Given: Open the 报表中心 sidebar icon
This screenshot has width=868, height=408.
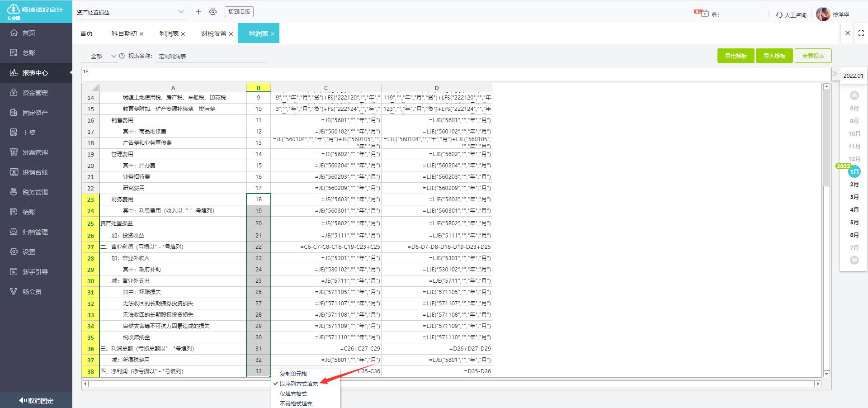Looking at the screenshot, I should coord(14,72).
